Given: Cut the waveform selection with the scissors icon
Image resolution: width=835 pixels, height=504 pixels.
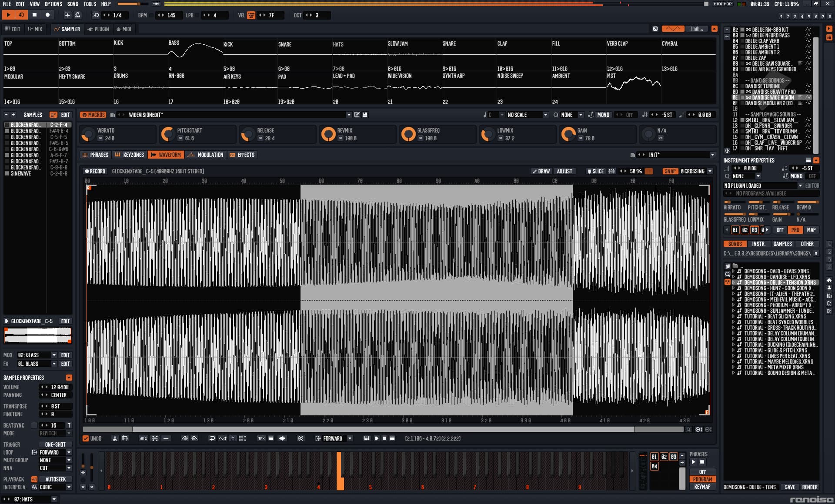Looking at the screenshot, I should (115, 438).
